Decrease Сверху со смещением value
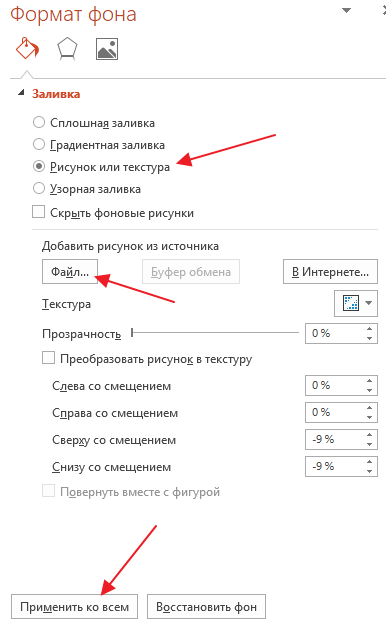This screenshot has height=625, width=386. pos(370,444)
